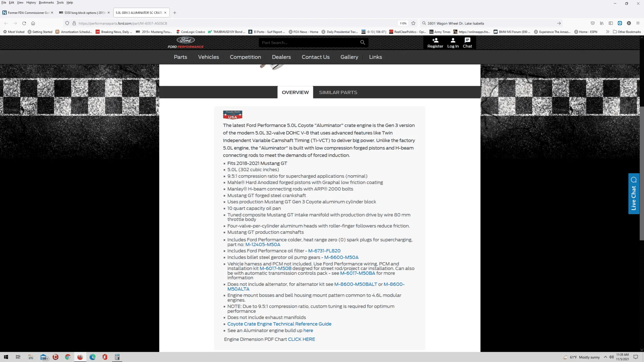644x362 pixels.
Task: Open Task View in taskbar
Action: tap(18, 357)
